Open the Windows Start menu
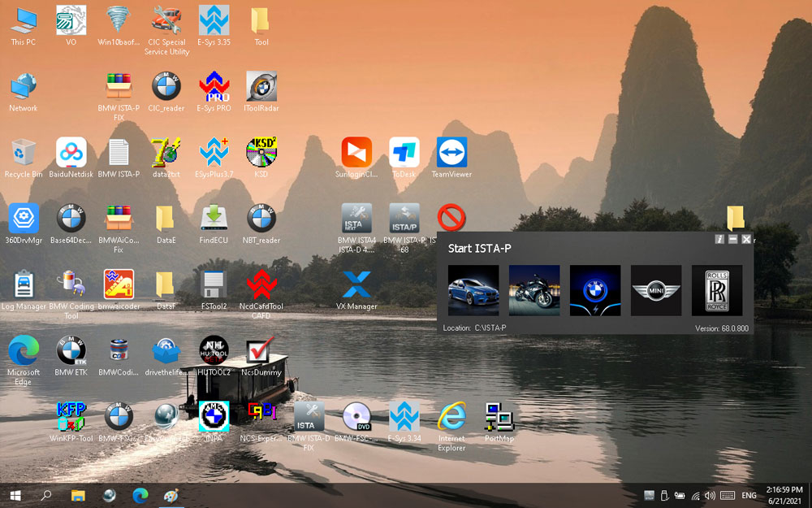812x508 pixels. [15, 495]
